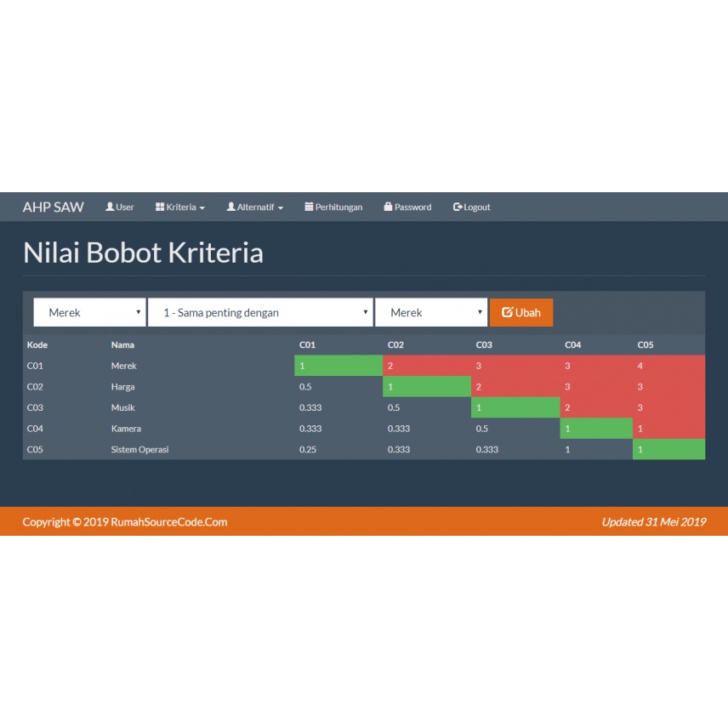Click the Nama column header
Viewport: 728px width, 728px height.
pyautogui.click(x=122, y=345)
